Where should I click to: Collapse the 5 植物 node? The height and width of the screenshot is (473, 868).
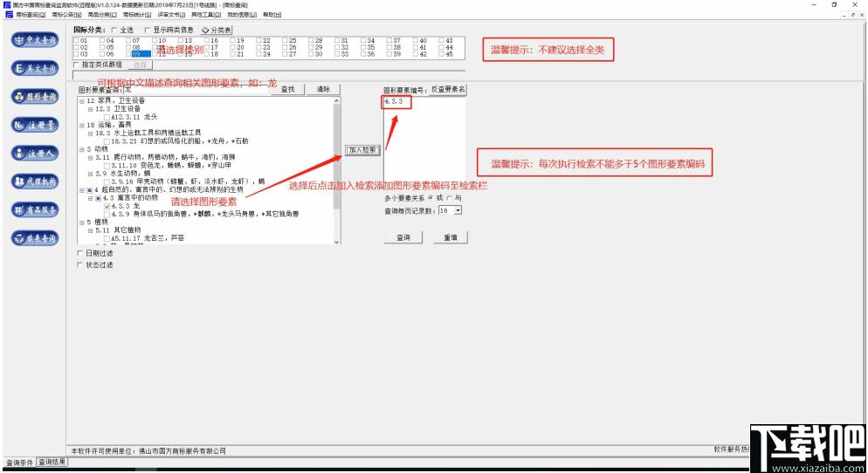(82, 222)
